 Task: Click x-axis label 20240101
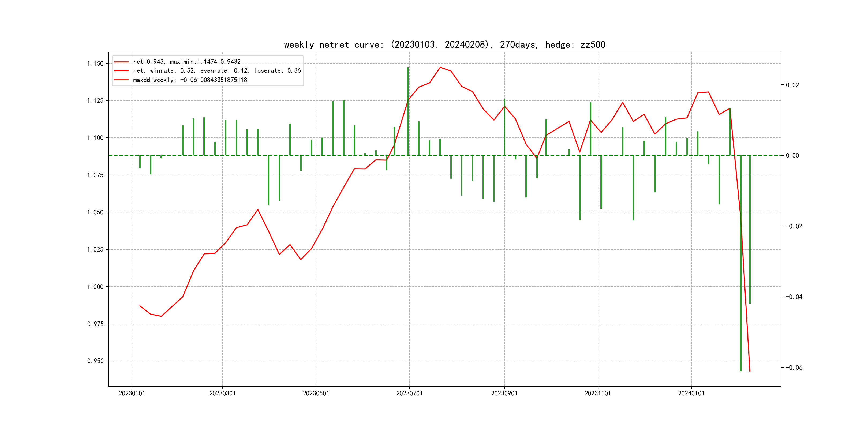(691, 393)
